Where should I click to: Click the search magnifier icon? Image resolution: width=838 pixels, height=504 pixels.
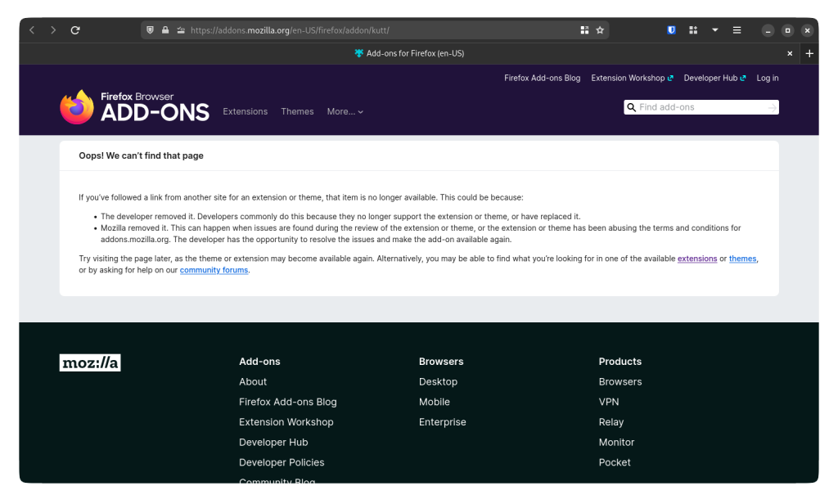(x=631, y=107)
